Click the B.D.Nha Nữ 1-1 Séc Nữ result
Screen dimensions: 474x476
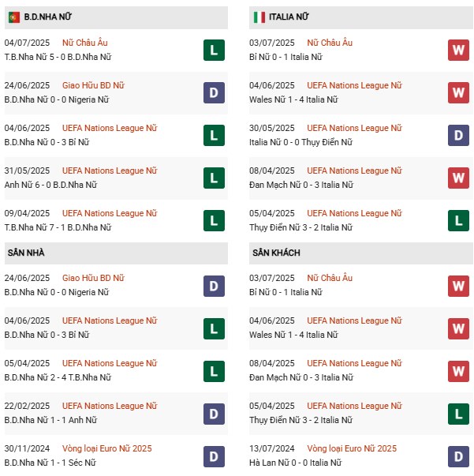tap(52, 463)
